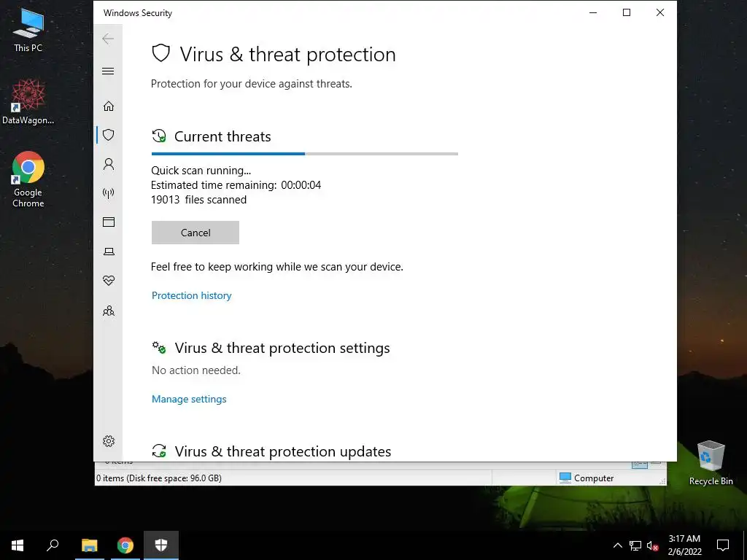Viewport: 747px width, 560px height.
Task: Open taskbar search magnifier
Action: pos(53,545)
